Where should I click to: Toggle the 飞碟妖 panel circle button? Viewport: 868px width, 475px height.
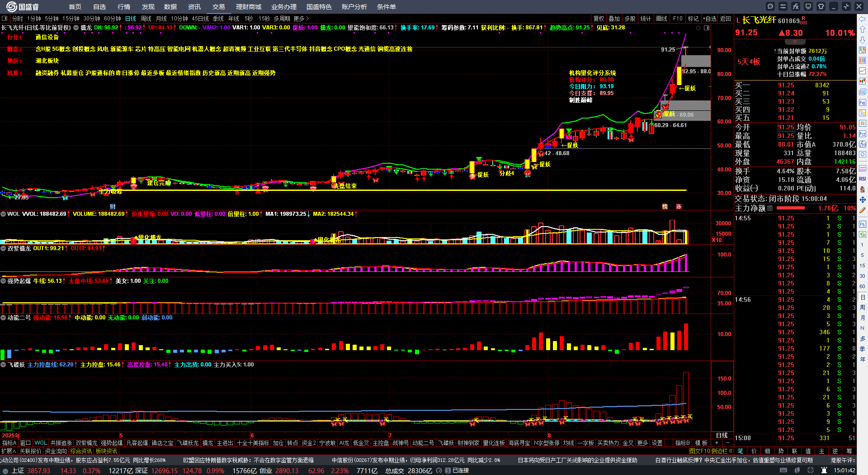coord(3,365)
